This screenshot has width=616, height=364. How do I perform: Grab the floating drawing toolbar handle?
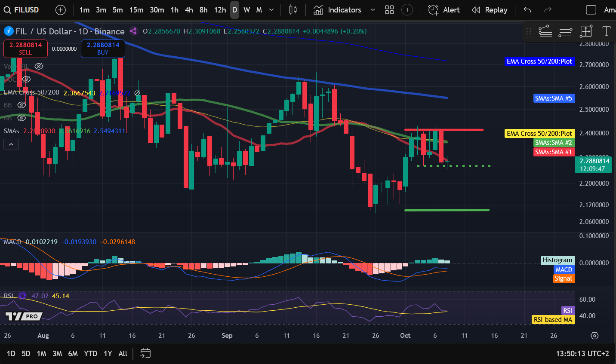(529, 31)
